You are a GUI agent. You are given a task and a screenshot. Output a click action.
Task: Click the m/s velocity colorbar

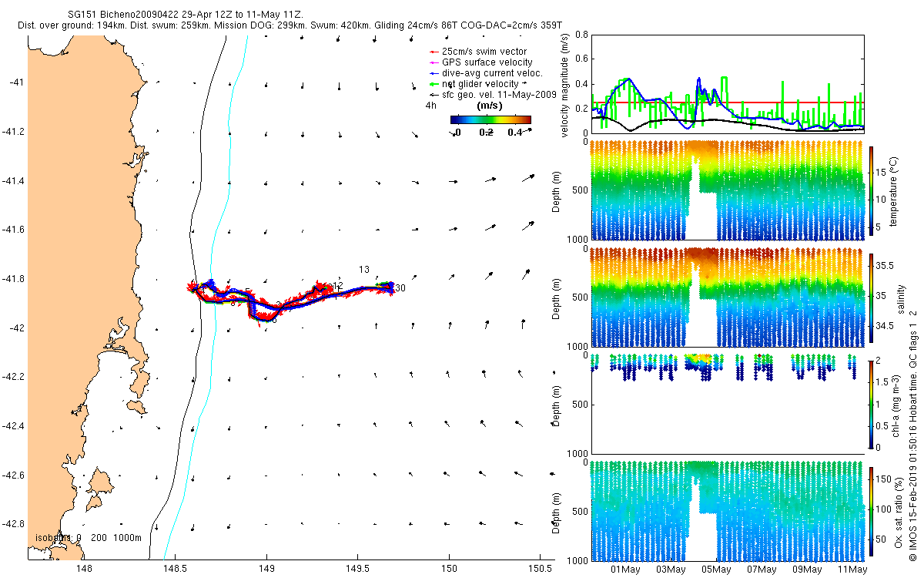(x=490, y=119)
